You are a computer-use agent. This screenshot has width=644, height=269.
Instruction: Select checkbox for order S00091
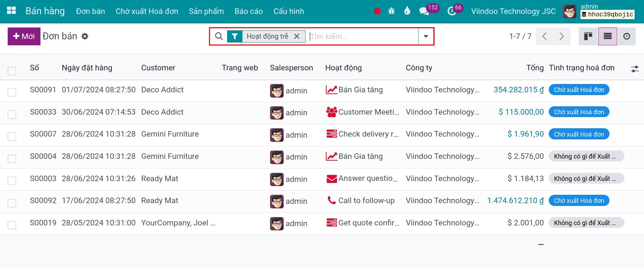(x=12, y=92)
